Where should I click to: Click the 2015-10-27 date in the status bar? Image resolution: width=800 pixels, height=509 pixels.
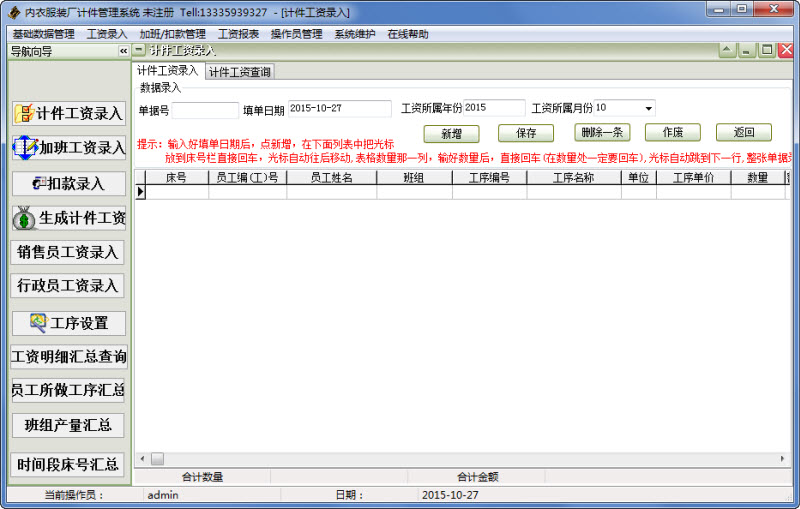coord(450,495)
